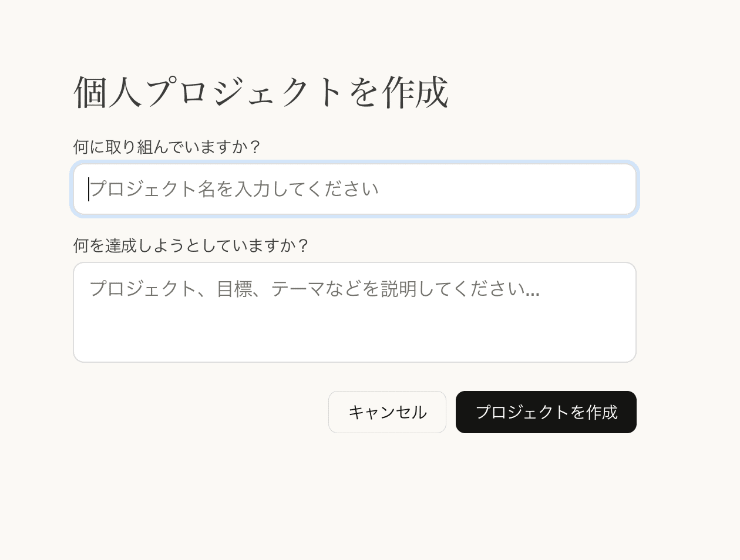740x560 pixels.
Task: Submit the form with the black create button
Action: tap(546, 412)
